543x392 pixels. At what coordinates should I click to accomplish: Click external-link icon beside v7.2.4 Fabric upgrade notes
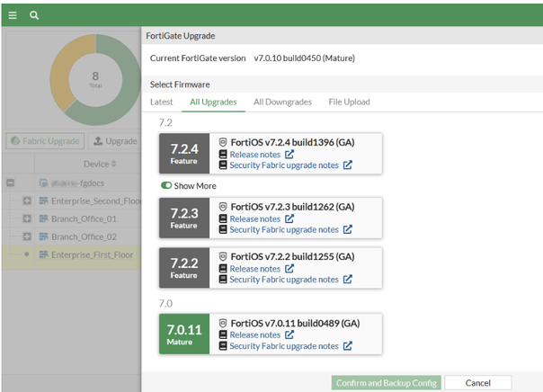pos(348,165)
